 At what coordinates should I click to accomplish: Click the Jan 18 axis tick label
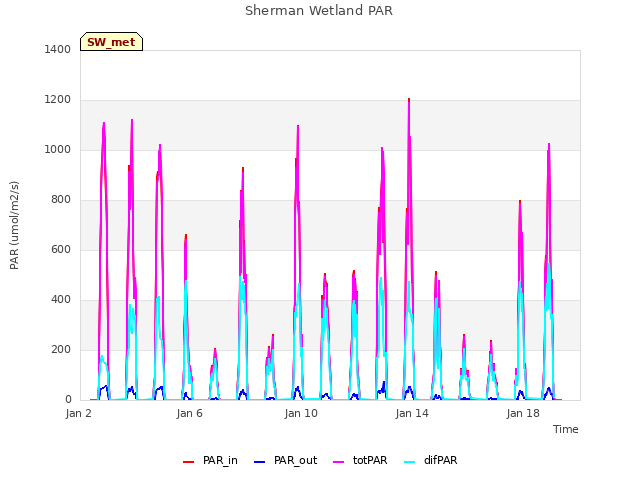coord(523,413)
